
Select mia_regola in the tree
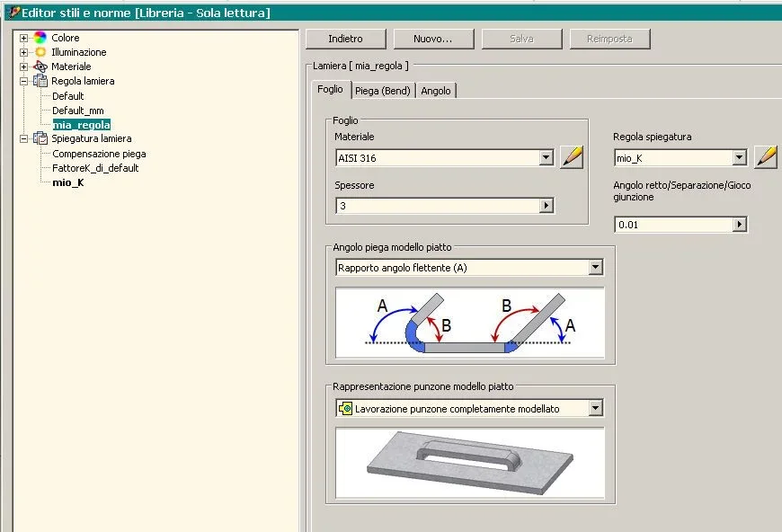tap(81, 125)
